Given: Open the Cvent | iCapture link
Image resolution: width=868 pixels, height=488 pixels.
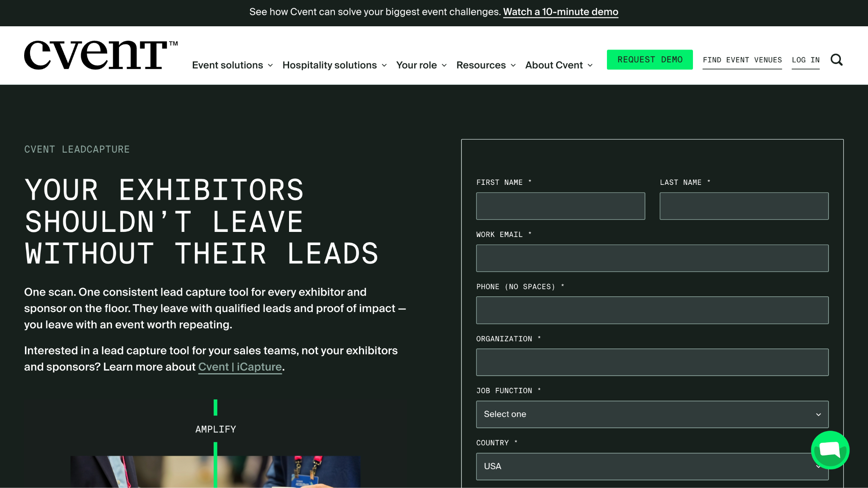Looking at the screenshot, I should (x=240, y=367).
